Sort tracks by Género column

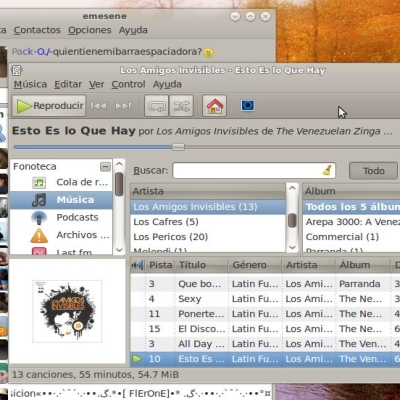pos(255,265)
